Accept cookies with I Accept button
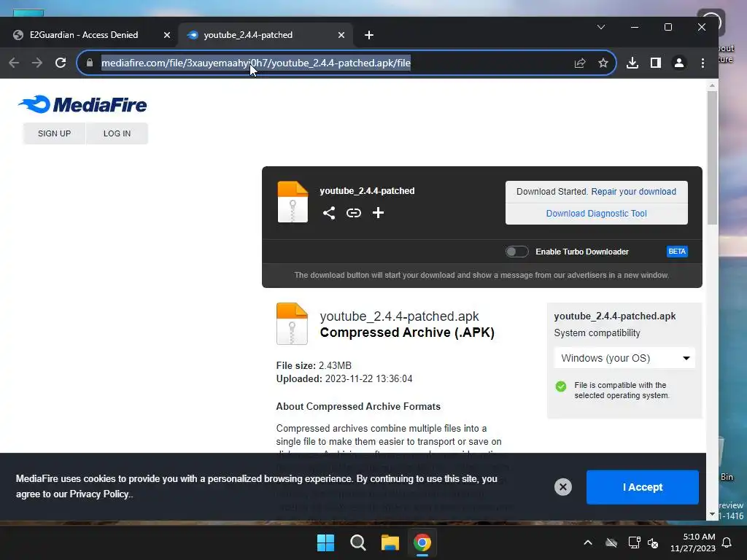Viewport: 747px width, 560px height. (642, 487)
